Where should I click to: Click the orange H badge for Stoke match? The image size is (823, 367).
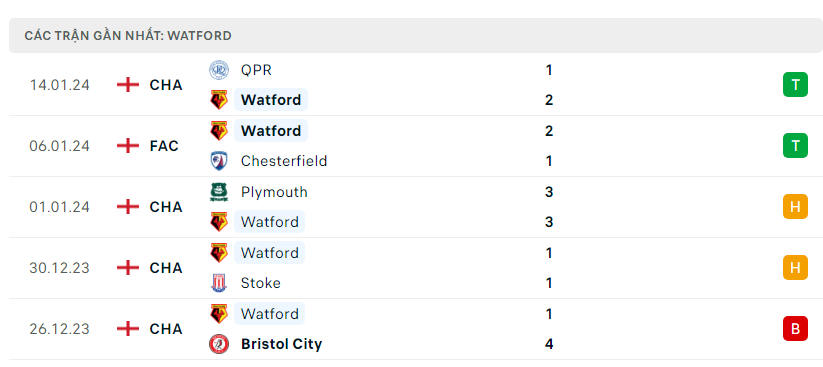tap(795, 268)
